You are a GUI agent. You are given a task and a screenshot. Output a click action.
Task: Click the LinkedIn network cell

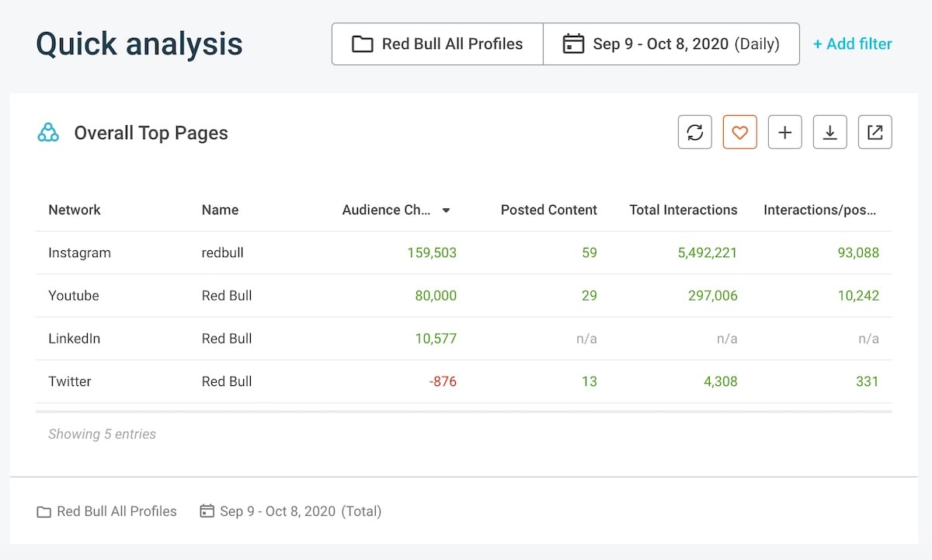point(74,338)
